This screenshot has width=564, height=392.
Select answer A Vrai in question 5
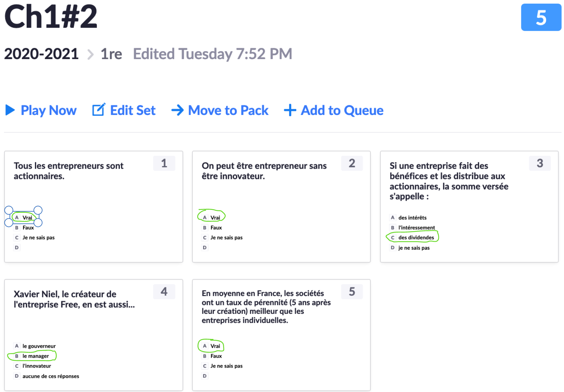(x=215, y=346)
